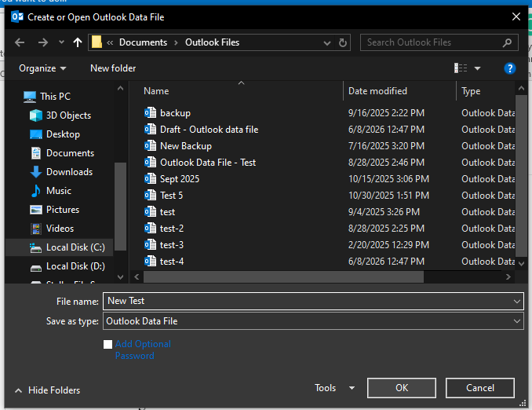The height and width of the screenshot is (410, 532).
Task: Sort by the Name column
Action: click(156, 91)
